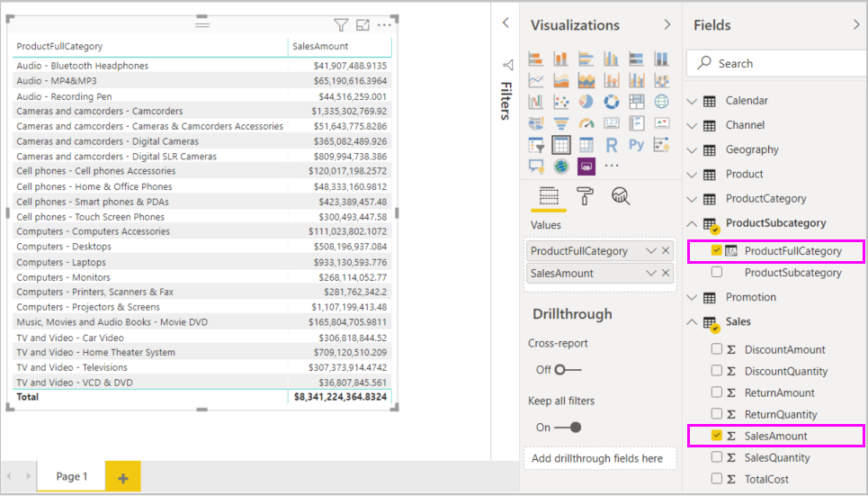Select the R script visual
Image resolution: width=868 pixels, height=496 pixels.
coord(612,145)
